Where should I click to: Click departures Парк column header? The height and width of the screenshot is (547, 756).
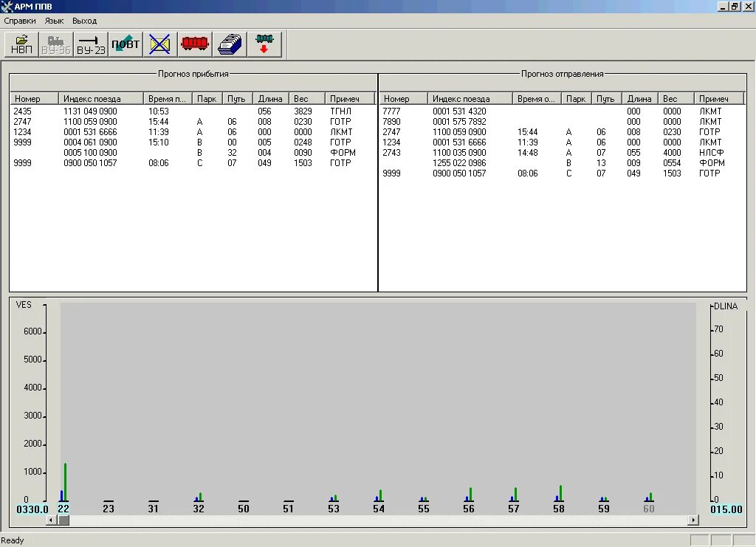pos(576,99)
